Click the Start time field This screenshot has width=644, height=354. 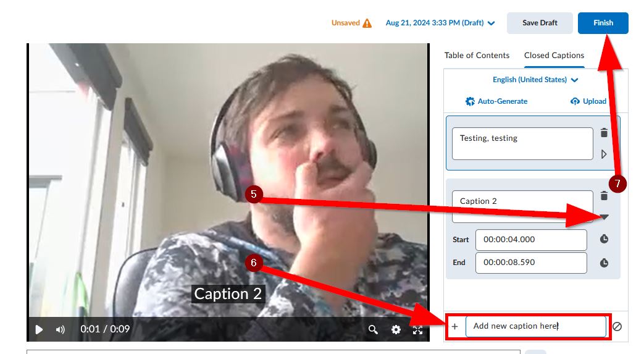[x=531, y=240]
